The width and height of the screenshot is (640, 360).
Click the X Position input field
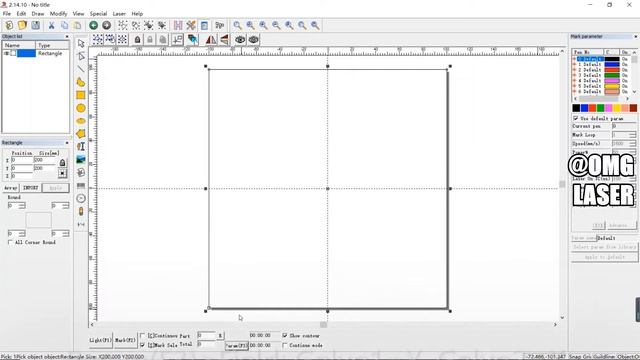(22, 160)
